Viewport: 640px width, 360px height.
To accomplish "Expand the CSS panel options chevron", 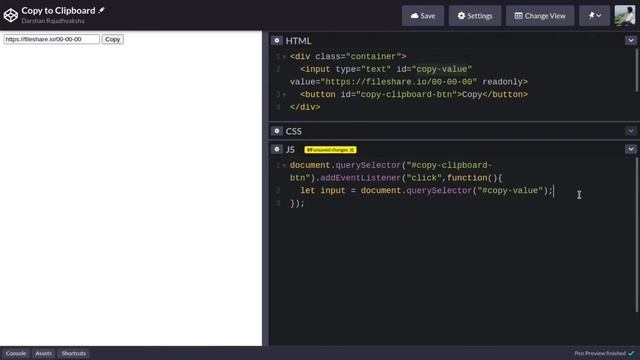I will pos(631,131).
